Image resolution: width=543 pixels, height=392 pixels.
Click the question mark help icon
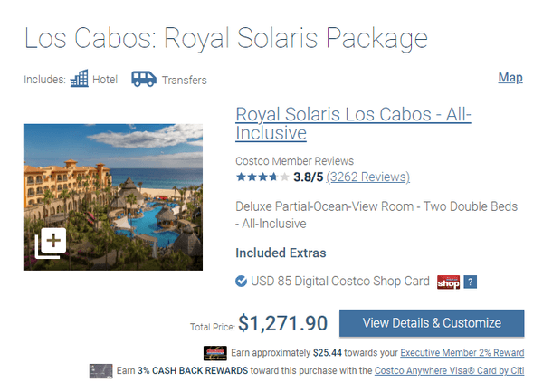click(470, 282)
